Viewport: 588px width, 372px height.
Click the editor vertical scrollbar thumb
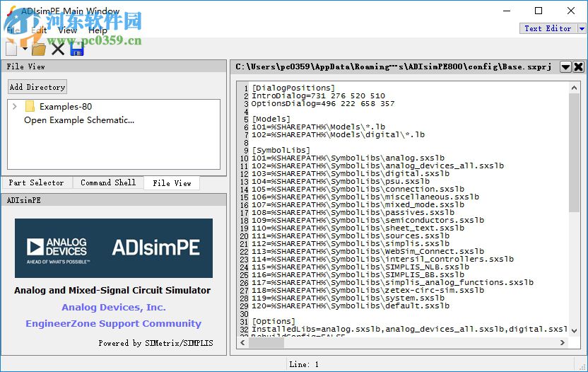(x=574, y=153)
